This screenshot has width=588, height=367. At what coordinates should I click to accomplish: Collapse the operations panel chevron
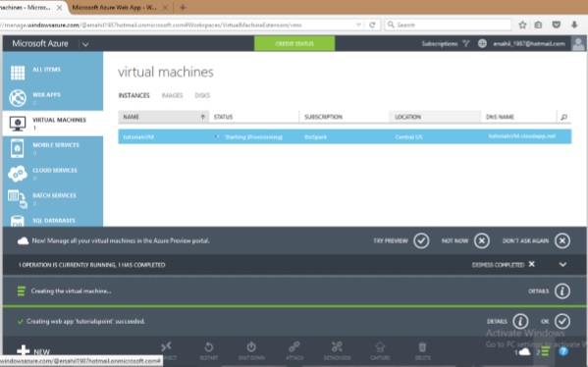point(562,265)
